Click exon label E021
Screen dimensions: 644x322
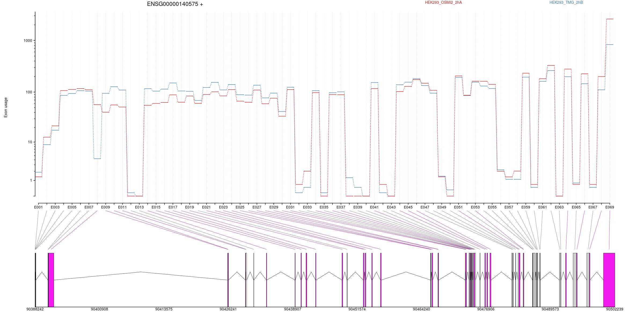(206, 207)
